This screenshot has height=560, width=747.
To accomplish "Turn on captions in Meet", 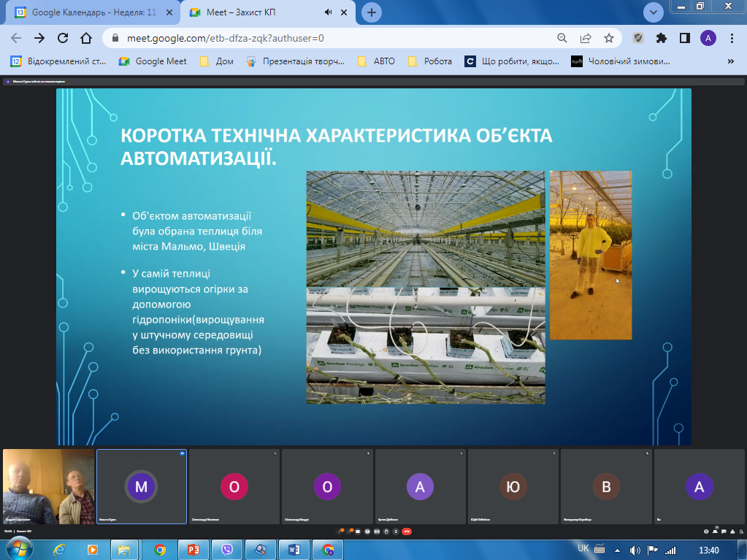I will click(359, 531).
